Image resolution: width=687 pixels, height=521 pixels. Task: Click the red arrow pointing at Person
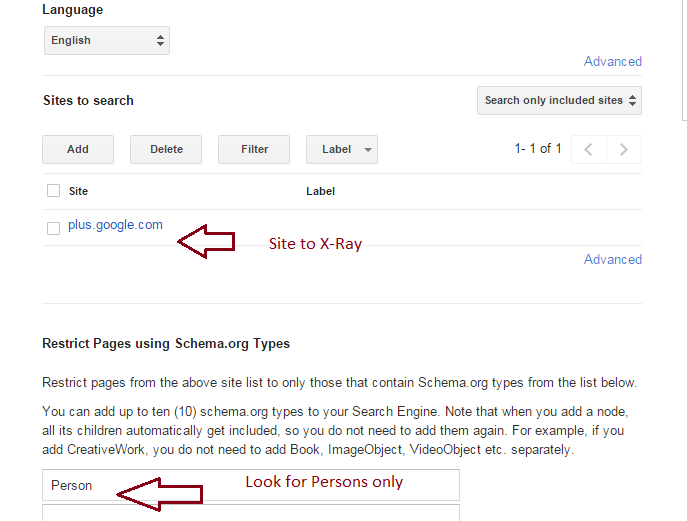point(160,494)
